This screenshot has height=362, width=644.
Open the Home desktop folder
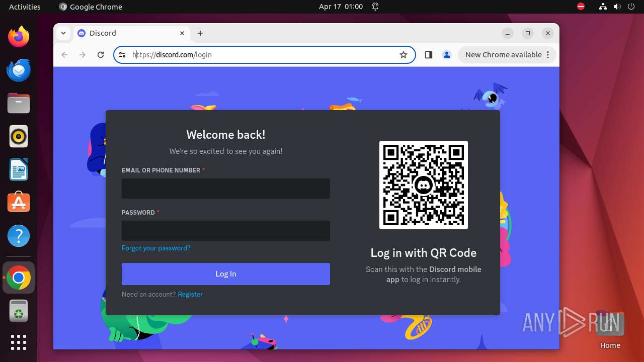click(x=610, y=330)
